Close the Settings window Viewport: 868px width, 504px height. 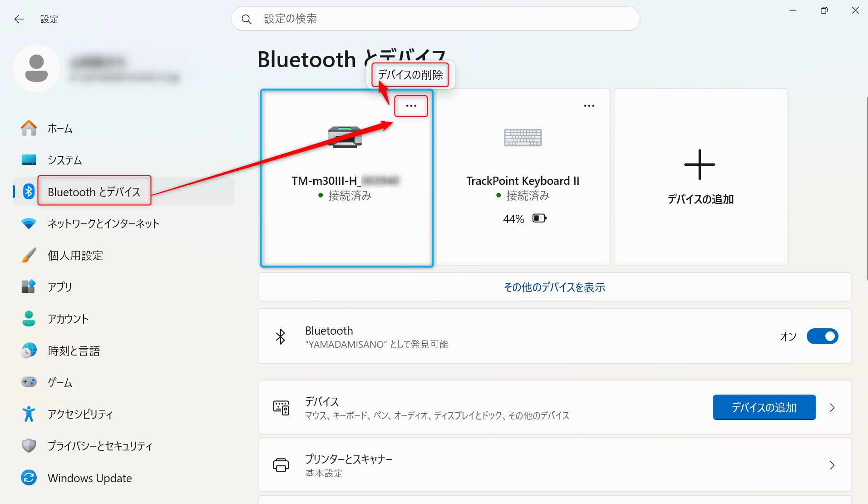point(855,10)
